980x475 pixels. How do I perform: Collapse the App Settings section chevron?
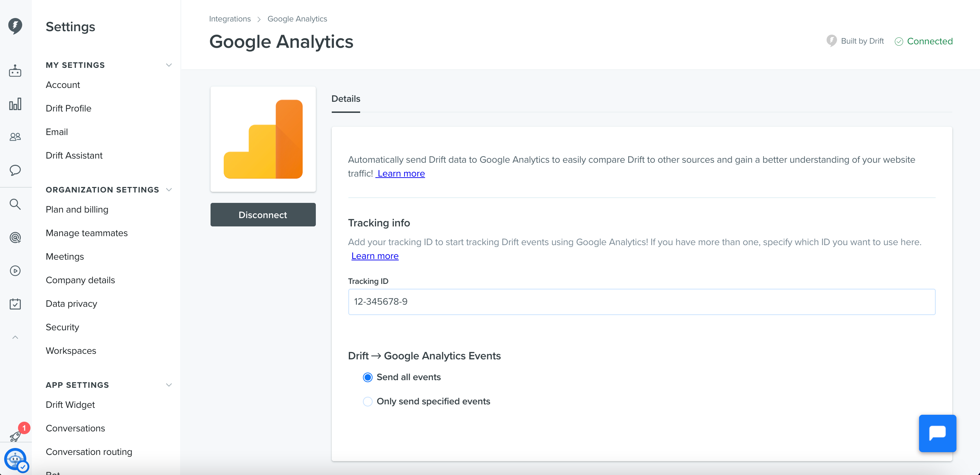tap(169, 385)
